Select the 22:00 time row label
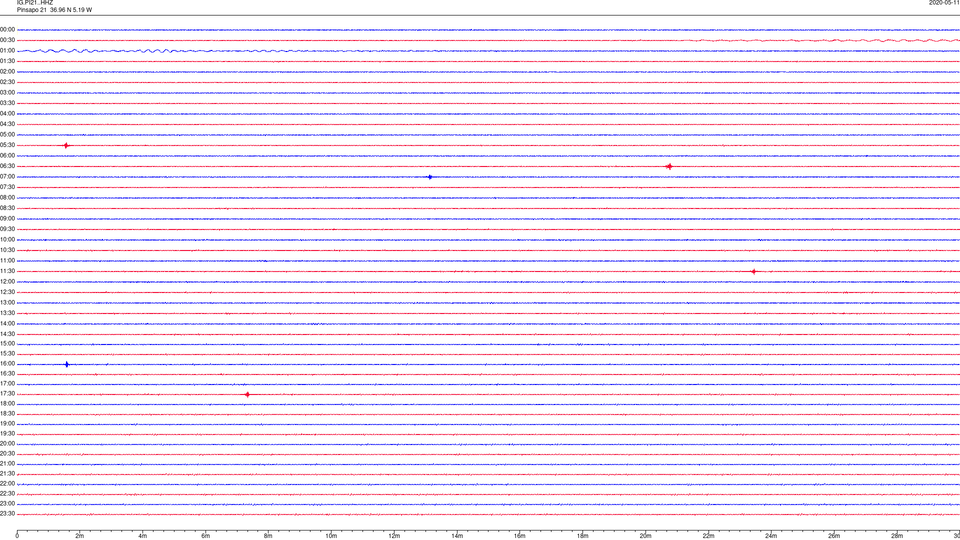960x540 pixels. [x=8, y=484]
